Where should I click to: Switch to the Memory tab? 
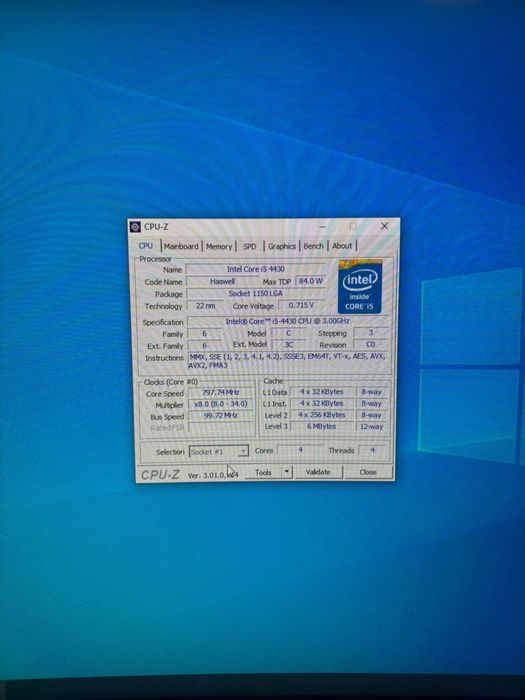[x=219, y=246]
